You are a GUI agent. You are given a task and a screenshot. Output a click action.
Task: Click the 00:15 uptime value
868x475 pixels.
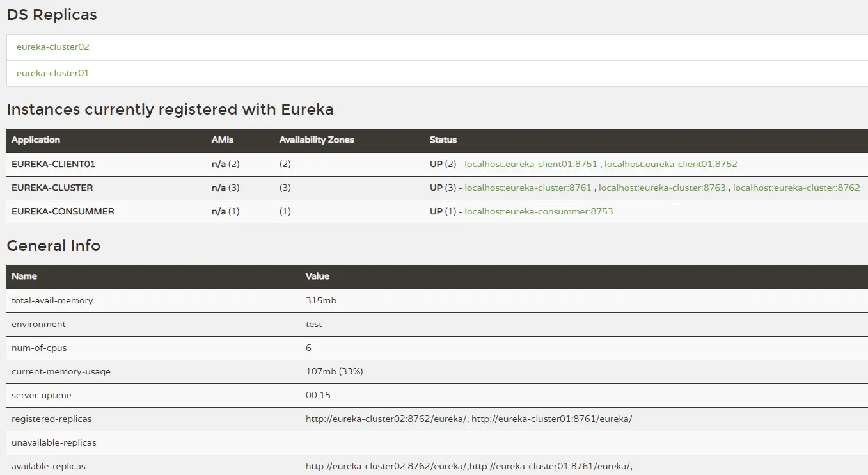(x=318, y=395)
